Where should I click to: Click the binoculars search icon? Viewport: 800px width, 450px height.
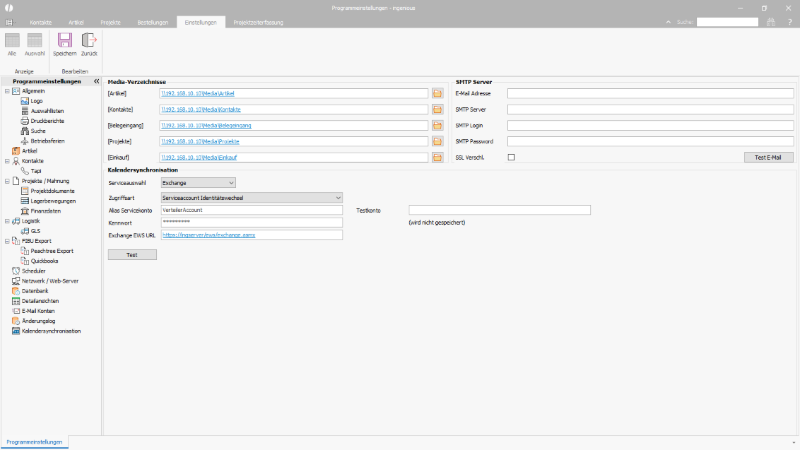[771, 22]
